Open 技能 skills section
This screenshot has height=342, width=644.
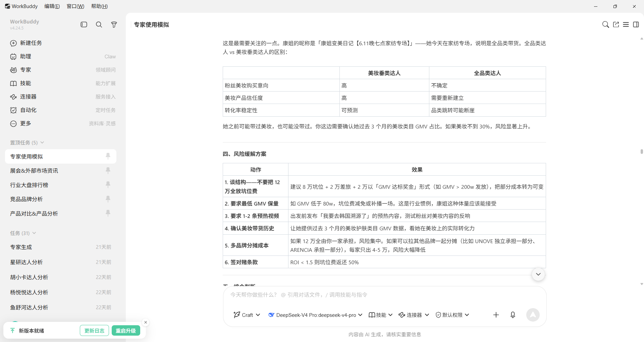coord(63,83)
